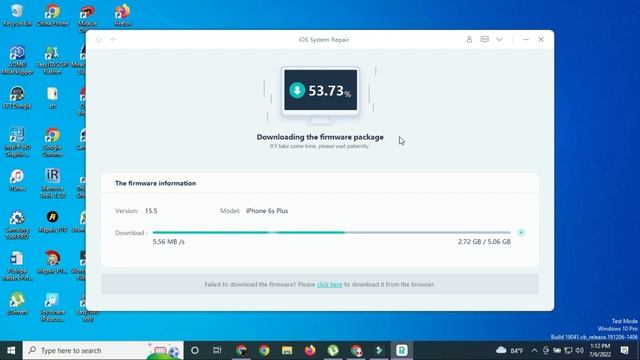Open the Word document desktop icon
This screenshot has width=640, height=360.
17,266
